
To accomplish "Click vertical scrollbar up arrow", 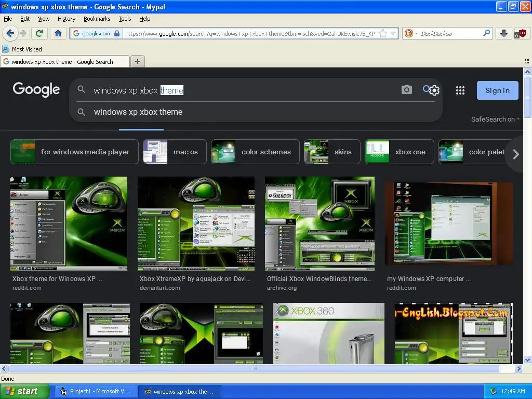I will 527,72.
